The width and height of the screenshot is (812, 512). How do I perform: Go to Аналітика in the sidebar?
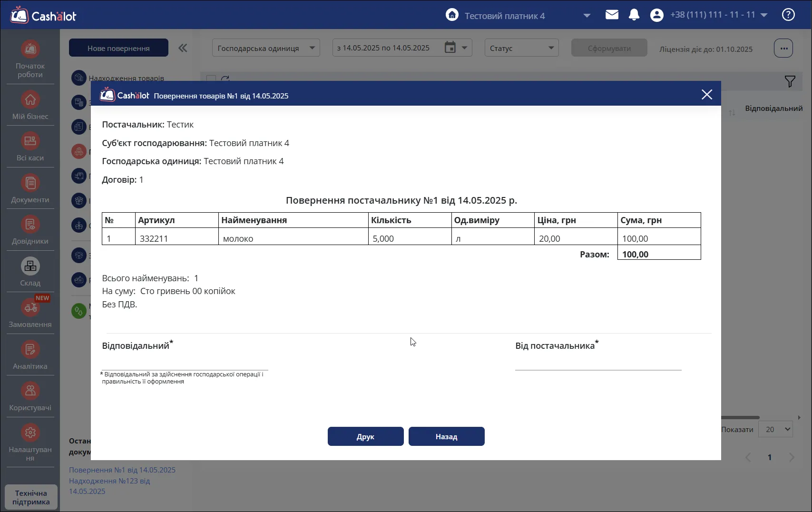pyautogui.click(x=30, y=355)
